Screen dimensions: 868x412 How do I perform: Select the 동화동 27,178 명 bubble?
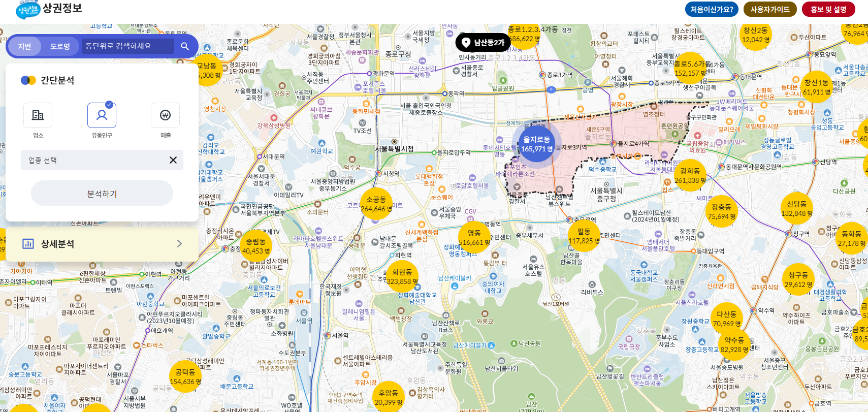(x=852, y=238)
